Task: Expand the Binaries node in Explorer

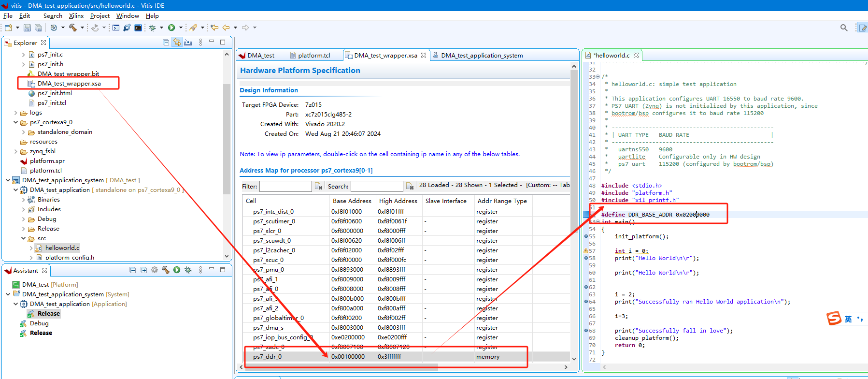Action: [x=24, y=200]
